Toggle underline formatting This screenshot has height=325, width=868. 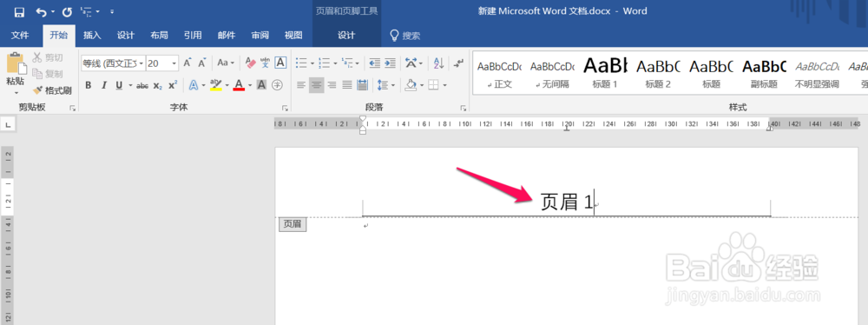119,85
